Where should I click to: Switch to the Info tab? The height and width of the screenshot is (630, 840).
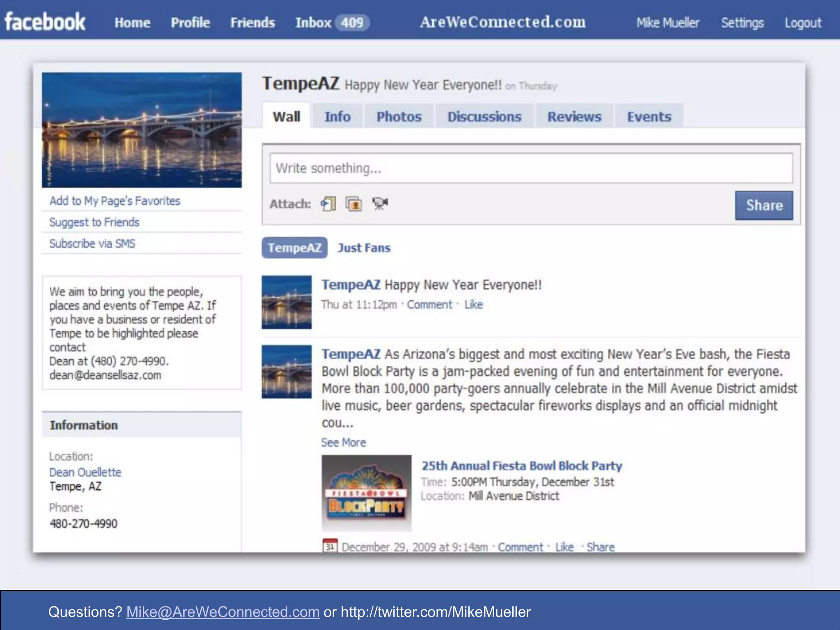click(337, 117)
